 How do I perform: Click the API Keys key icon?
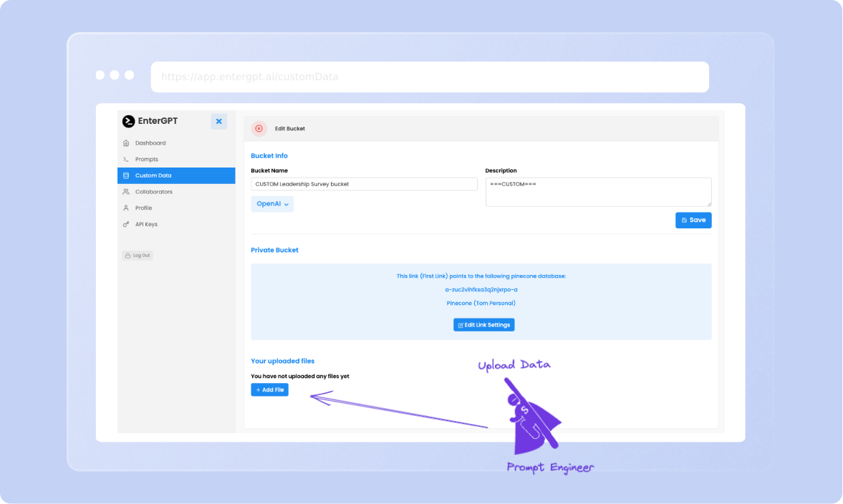pyautogui.click(x=126, y=224)
